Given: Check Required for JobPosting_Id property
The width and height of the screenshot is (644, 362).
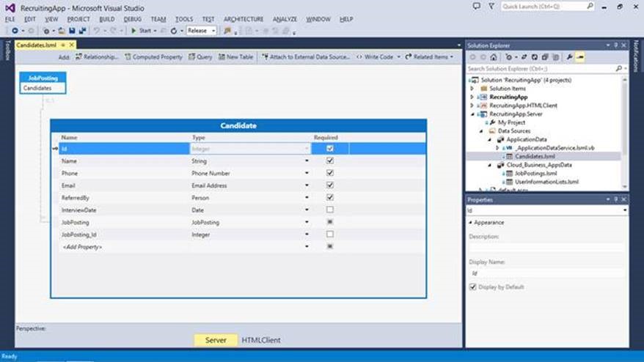Looking at the screenshot, I should tap(330, 234).
